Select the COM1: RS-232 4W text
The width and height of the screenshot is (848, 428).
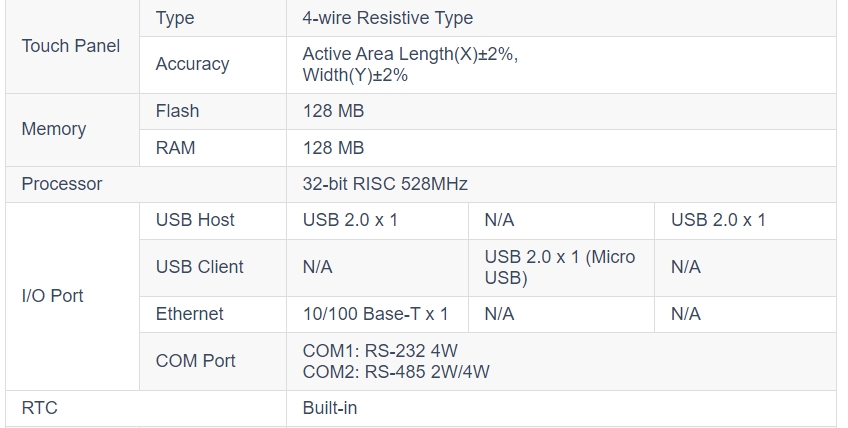380,351
